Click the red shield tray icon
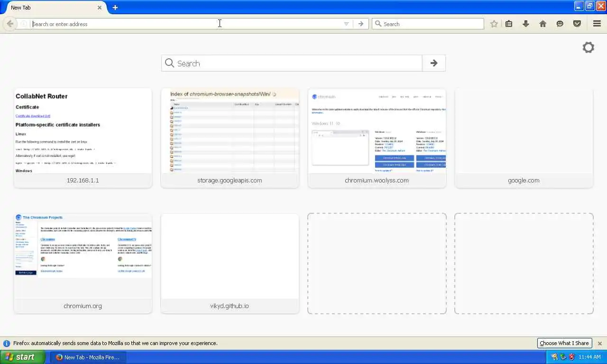The image size is (607, 364). tap(572, 357)
